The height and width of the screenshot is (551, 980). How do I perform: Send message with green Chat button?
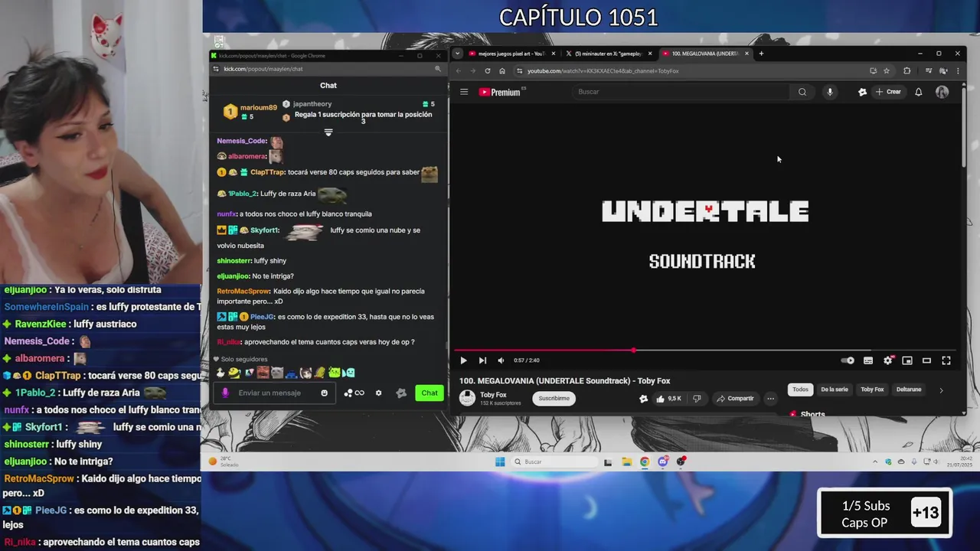tap(430, 393)
